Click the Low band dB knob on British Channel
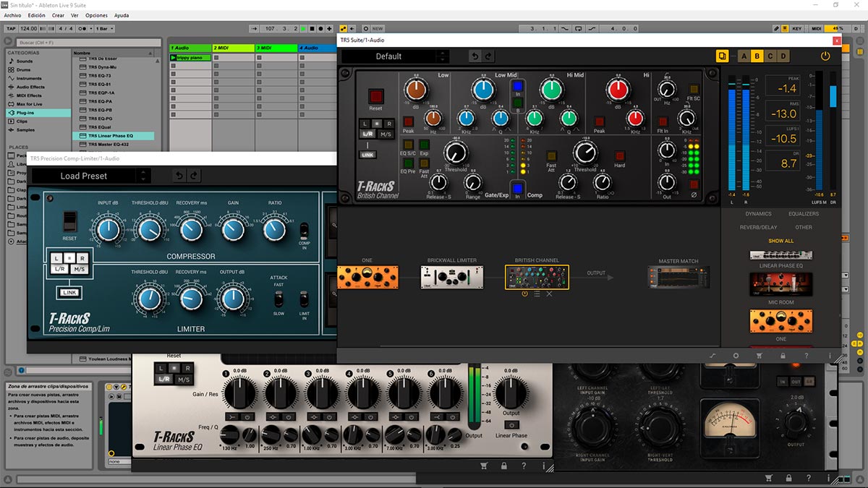 point(416,89)
